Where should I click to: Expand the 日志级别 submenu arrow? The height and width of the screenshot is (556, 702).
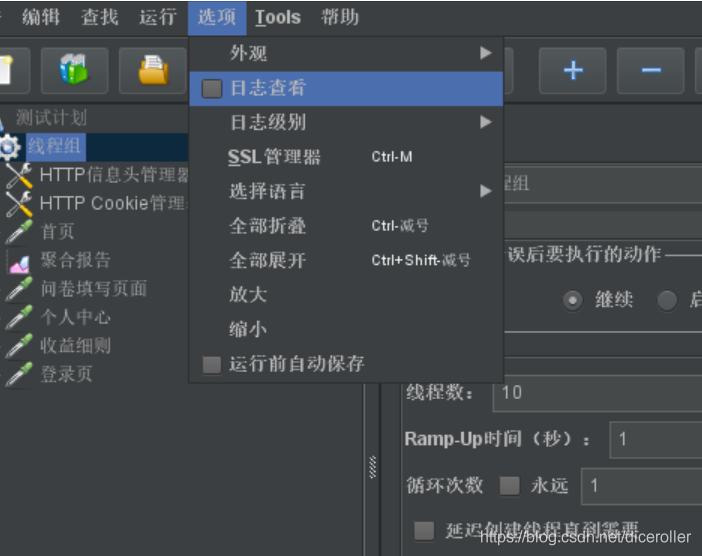click(x=485, y=122)
